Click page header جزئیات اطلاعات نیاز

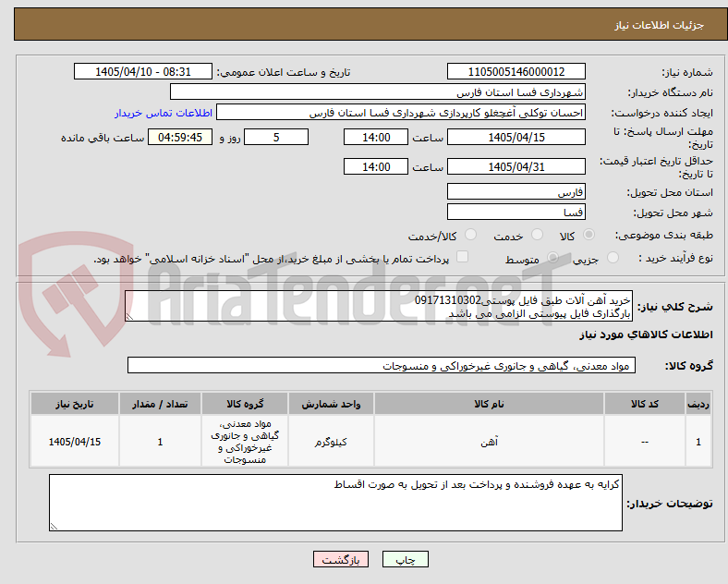[x=660, y=25]
